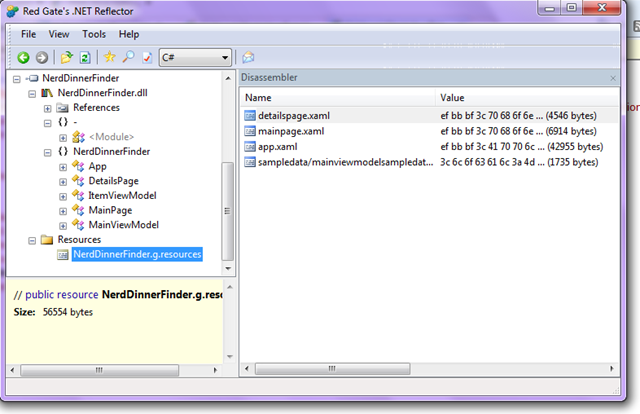The image size is (640, 414).
Task: Click the Disassembler scroll right arrow
Action: tap(612, 369)
